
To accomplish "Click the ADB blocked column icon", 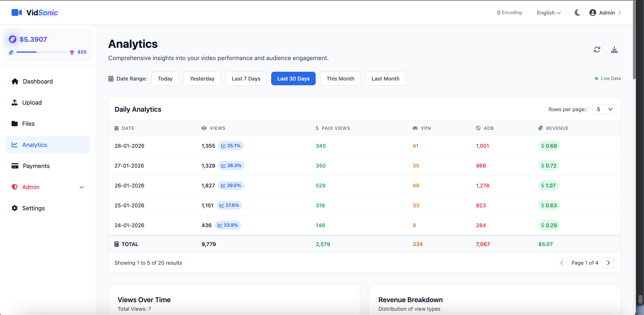I will click(x=478, y=128).
